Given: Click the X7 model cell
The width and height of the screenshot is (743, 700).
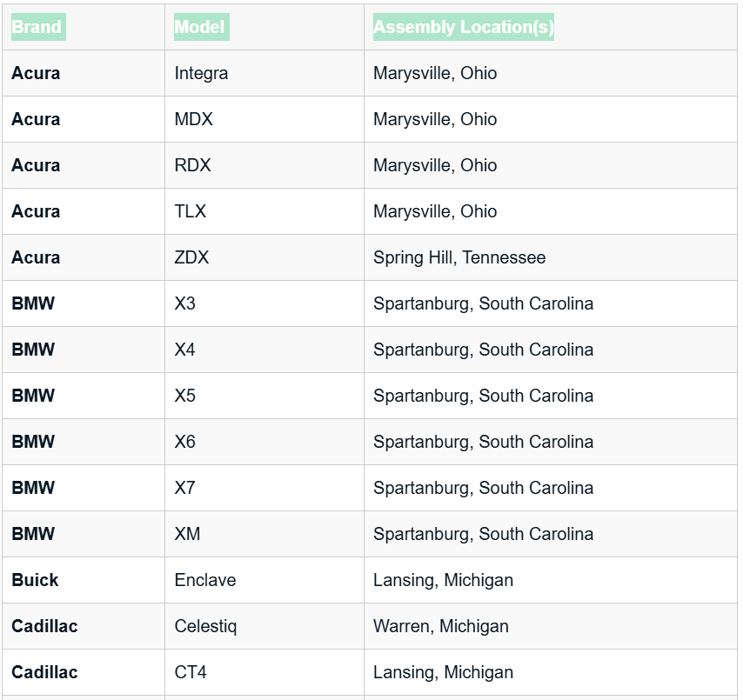Looking at the screenshot, I should coord(185,488).
